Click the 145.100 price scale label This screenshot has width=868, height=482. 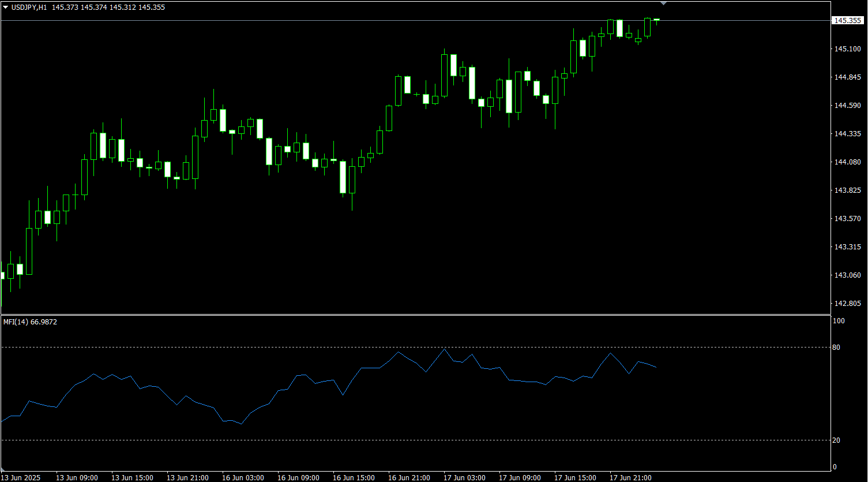click(x=848, y=49)
